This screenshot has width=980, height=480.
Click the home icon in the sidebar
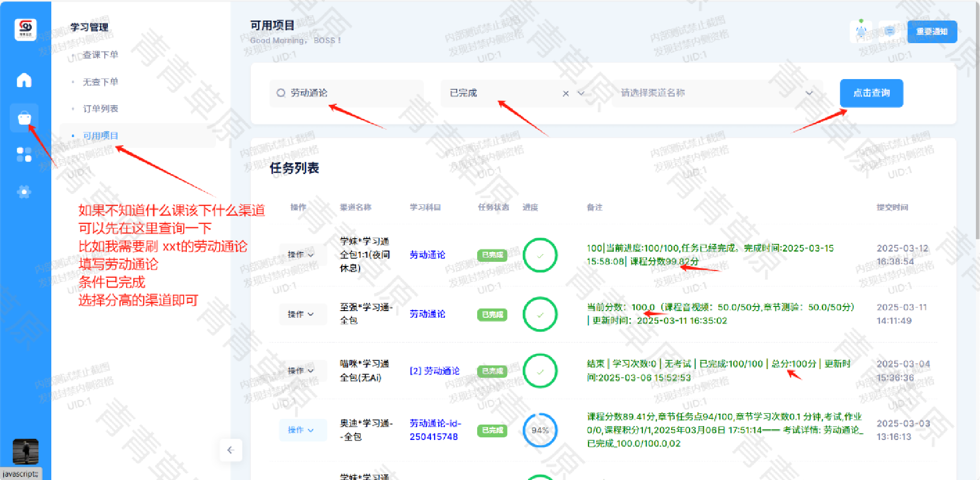click(24, 80)
